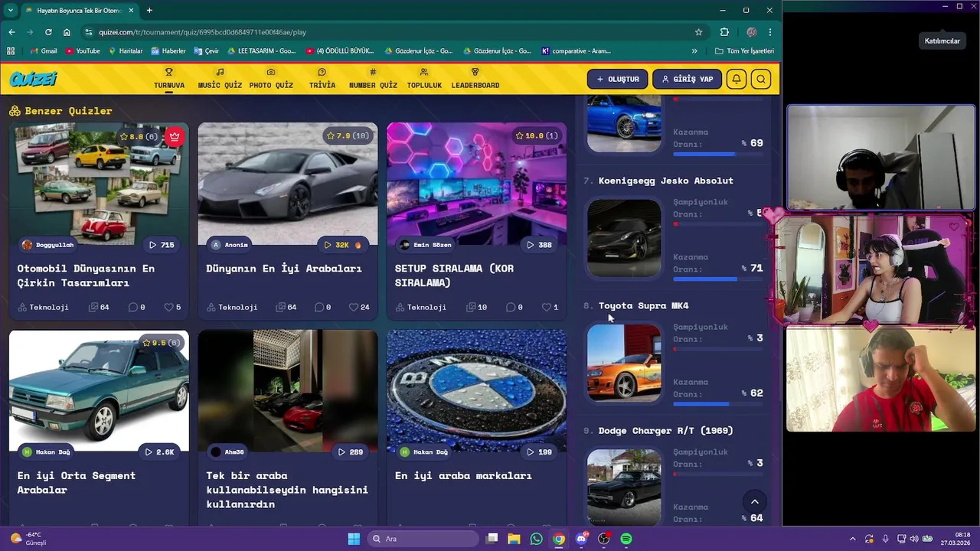The height and width of the screenshot is (551, 980).
Task: Open author Doggyullah's profile
Action: point(47,245)
